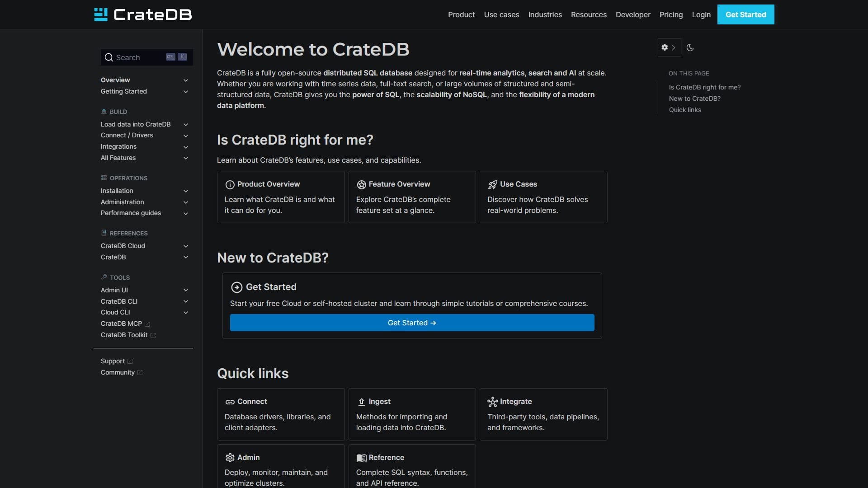Expand the Admin UI chevron
Screen dimensions: 868x488
tap(186, 290)
